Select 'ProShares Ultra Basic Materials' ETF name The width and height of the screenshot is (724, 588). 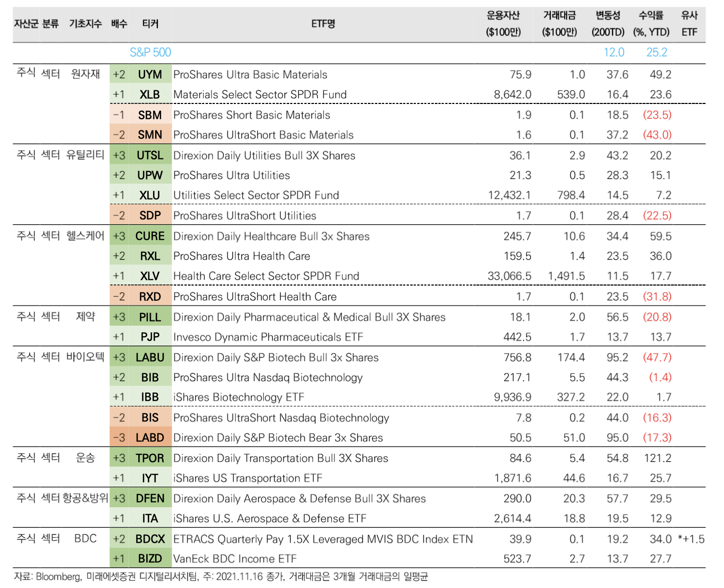(250, 74)
